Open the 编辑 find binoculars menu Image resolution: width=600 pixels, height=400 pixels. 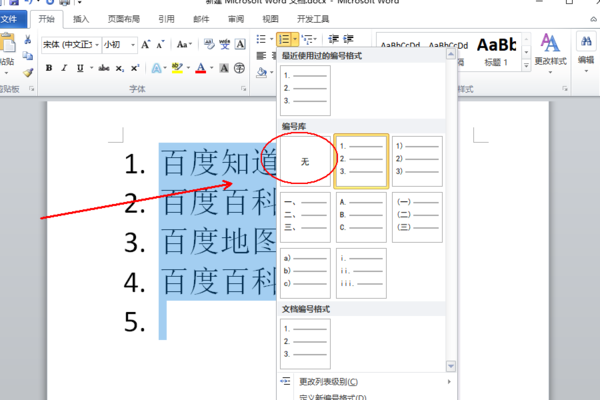click(x=586, y=52)
